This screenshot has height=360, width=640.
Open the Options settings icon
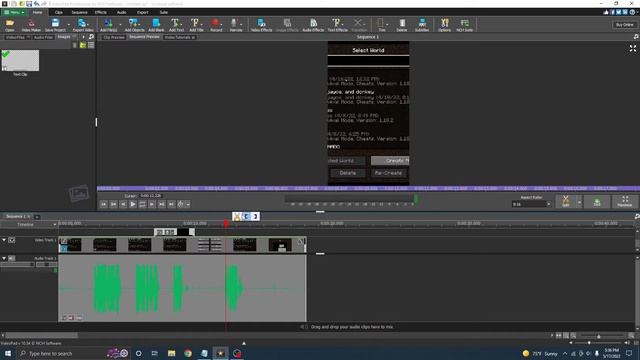444,25
